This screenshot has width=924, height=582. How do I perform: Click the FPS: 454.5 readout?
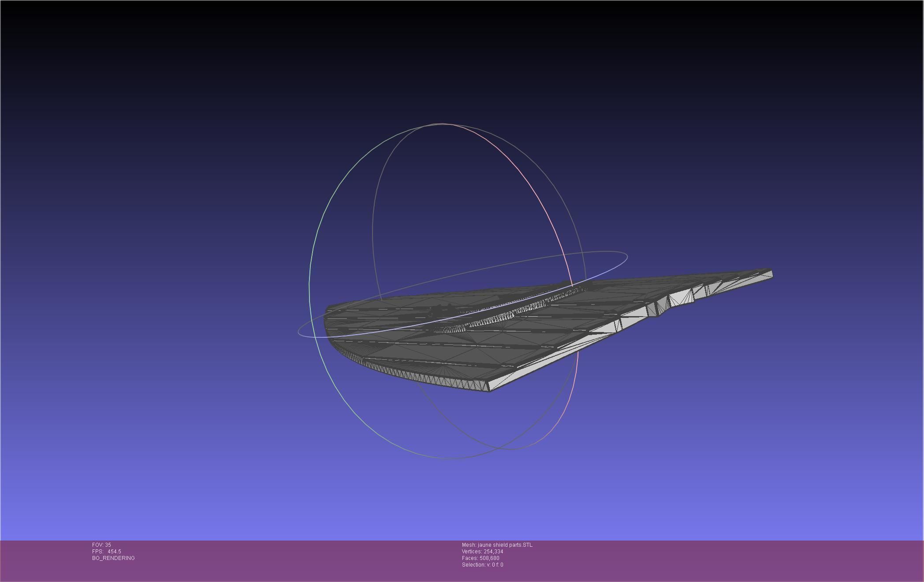[107, 552]
